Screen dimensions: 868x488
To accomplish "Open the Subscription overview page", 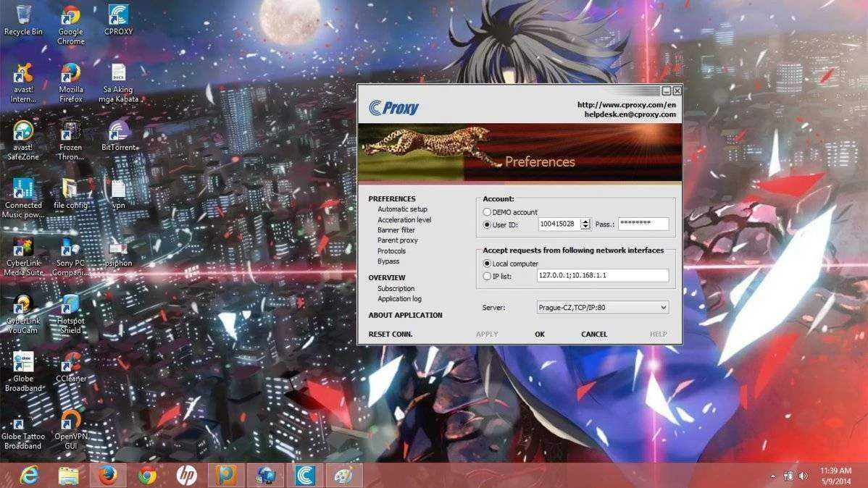I will [396, 288].
